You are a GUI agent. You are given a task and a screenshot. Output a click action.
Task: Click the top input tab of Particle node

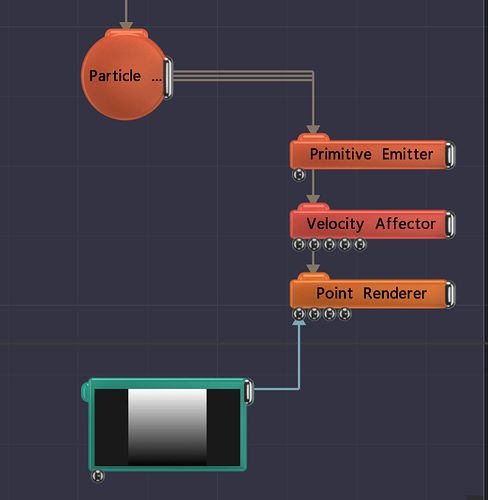click(126, 33)
